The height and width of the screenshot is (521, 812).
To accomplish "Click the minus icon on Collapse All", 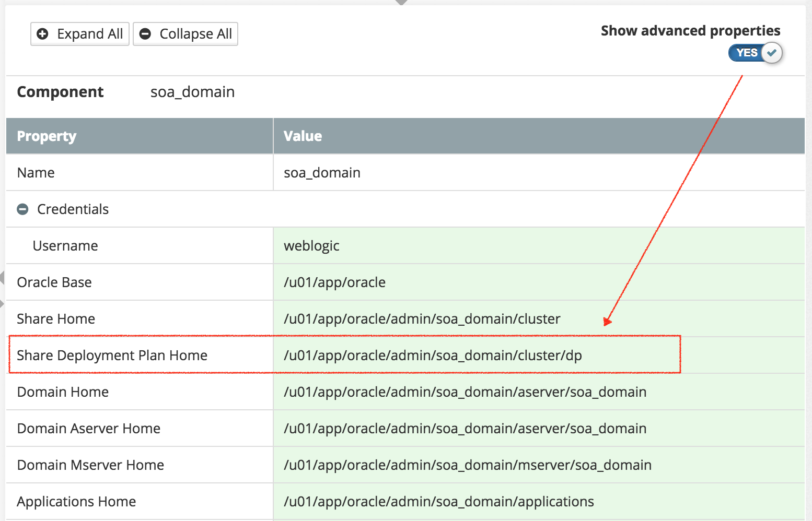I will tap(145, 34).
